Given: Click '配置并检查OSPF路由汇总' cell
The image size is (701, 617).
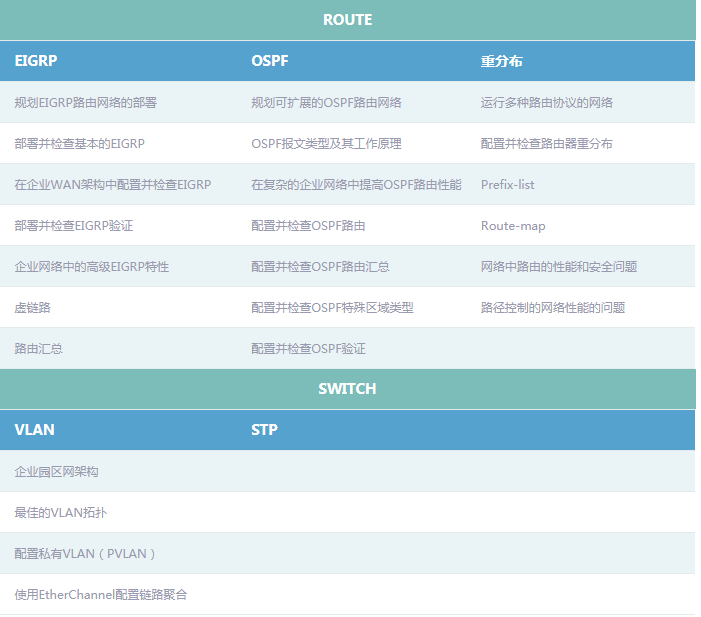Looking at the screenshot, I should (320, 267).
